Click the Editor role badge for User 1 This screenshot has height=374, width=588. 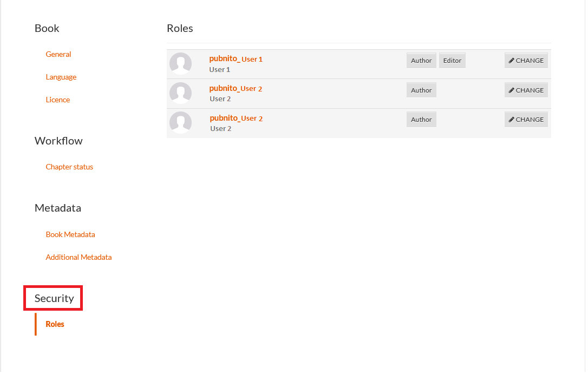pyautogui.click(x=452, y=61)
